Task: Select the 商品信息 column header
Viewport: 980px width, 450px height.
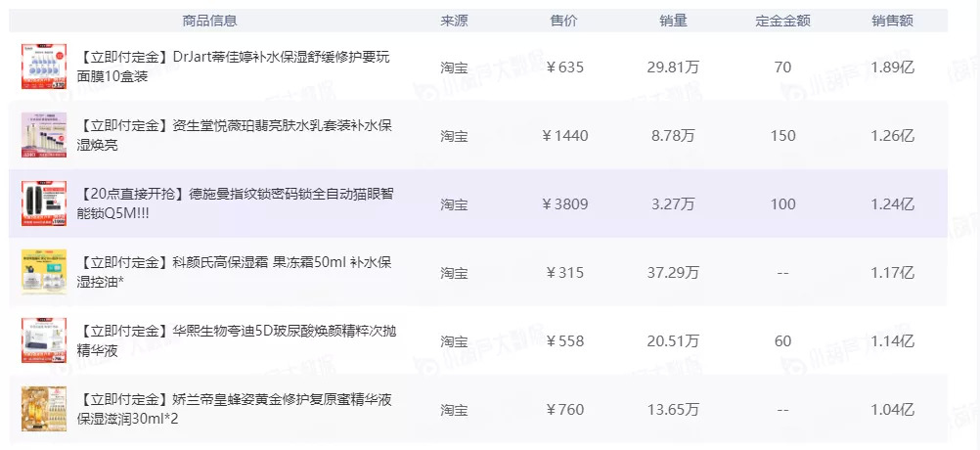Action: (209, 21)
